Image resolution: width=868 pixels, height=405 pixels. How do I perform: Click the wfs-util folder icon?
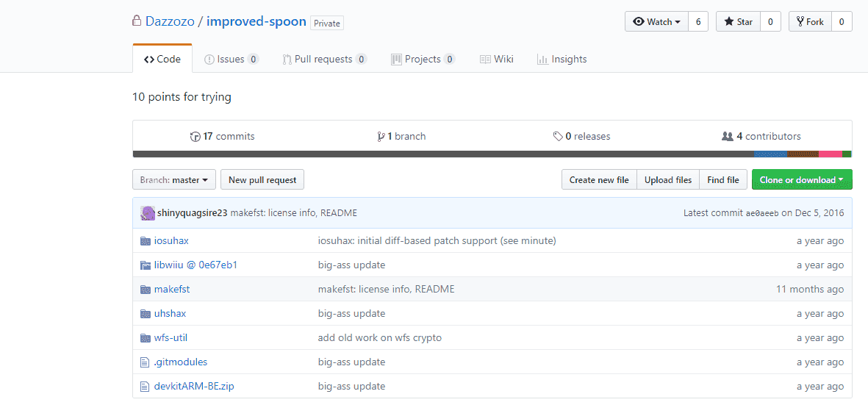coord(145,338)
